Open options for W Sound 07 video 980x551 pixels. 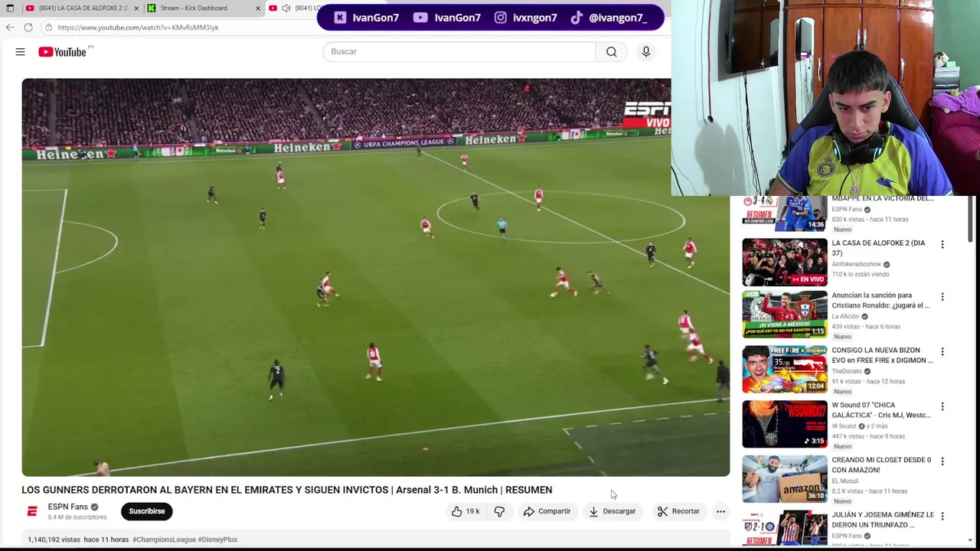click(x=942, y=407)
